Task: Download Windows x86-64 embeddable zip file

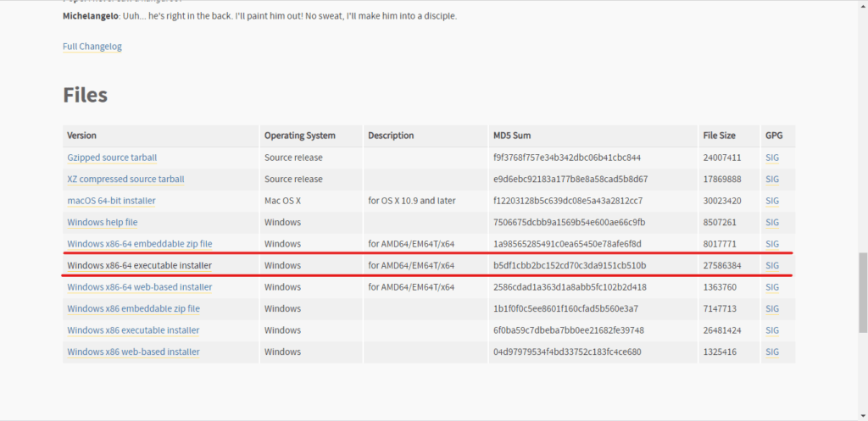Action: 139,244
